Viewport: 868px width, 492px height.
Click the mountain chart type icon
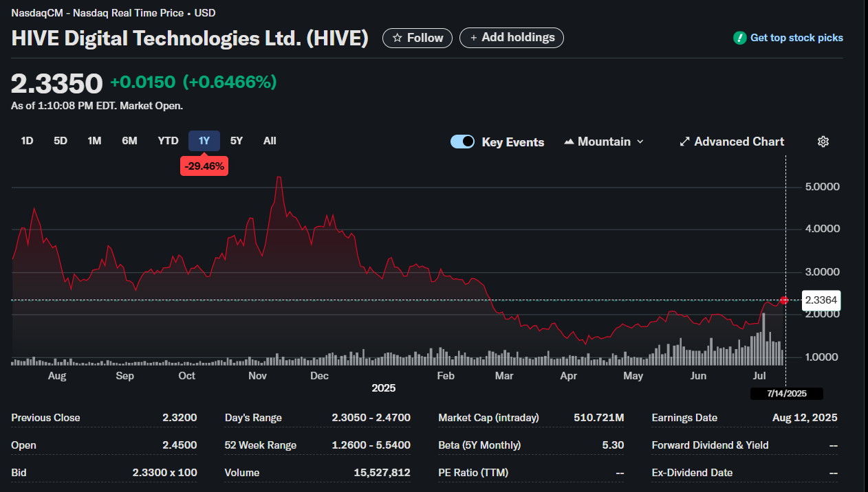[569, 142]
